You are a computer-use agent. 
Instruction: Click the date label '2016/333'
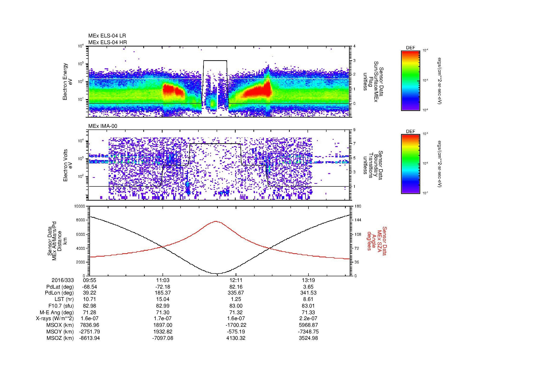(63, 280)
